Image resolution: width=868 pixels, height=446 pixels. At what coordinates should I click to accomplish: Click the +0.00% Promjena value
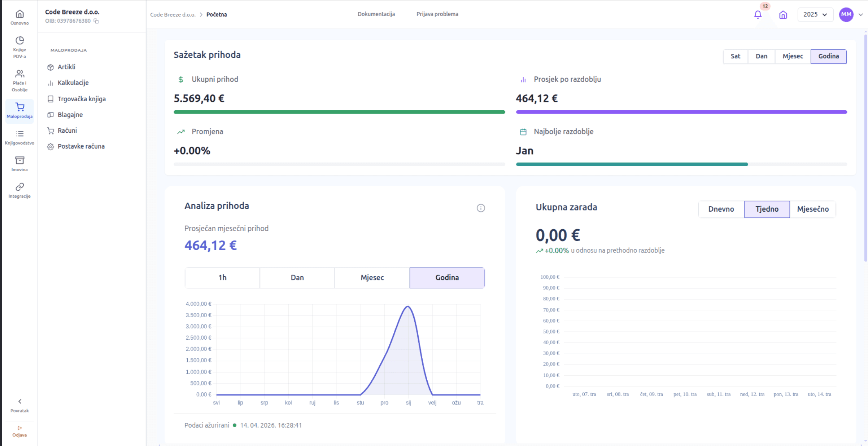click(192, 151)
